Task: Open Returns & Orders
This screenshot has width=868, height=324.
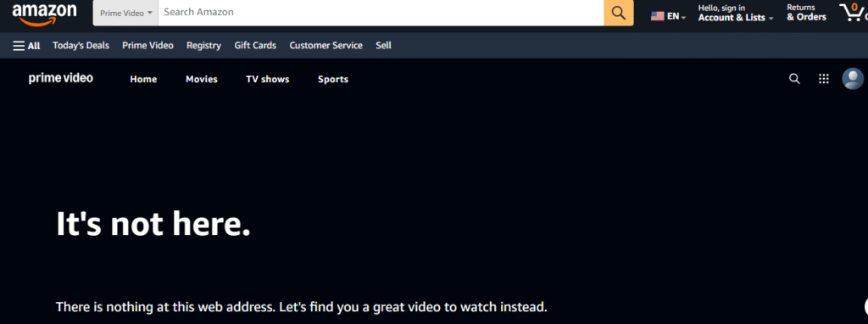Action: [x=807, y=13]
